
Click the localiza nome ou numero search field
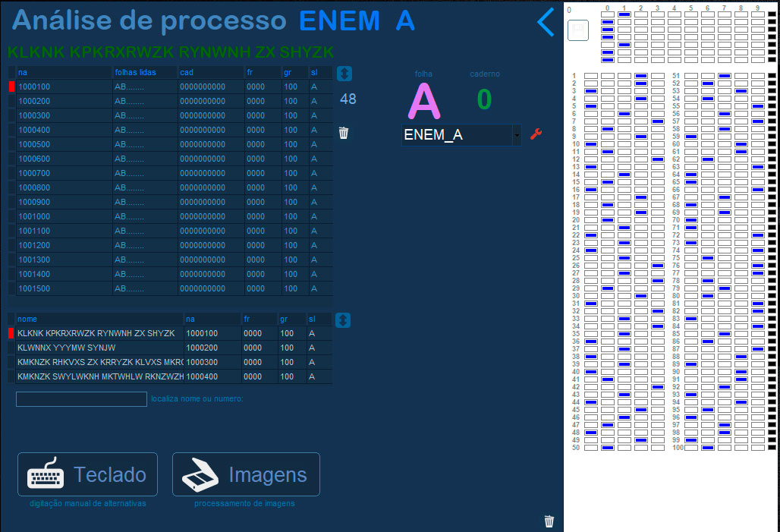coord(82,399)
